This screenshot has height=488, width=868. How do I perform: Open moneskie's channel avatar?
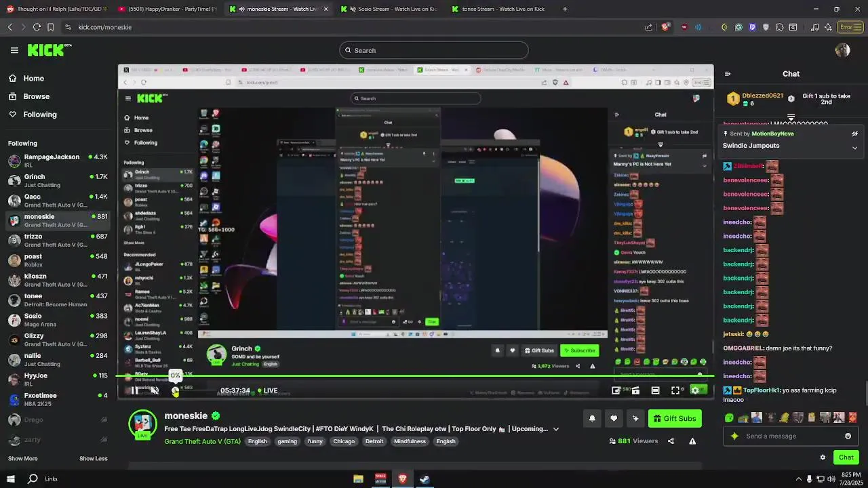(x=142, y=424)
